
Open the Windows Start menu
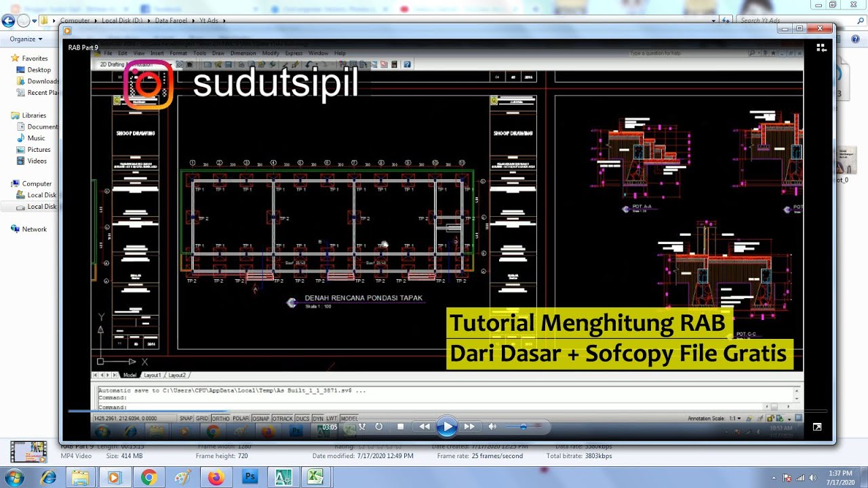click(14, 477)
